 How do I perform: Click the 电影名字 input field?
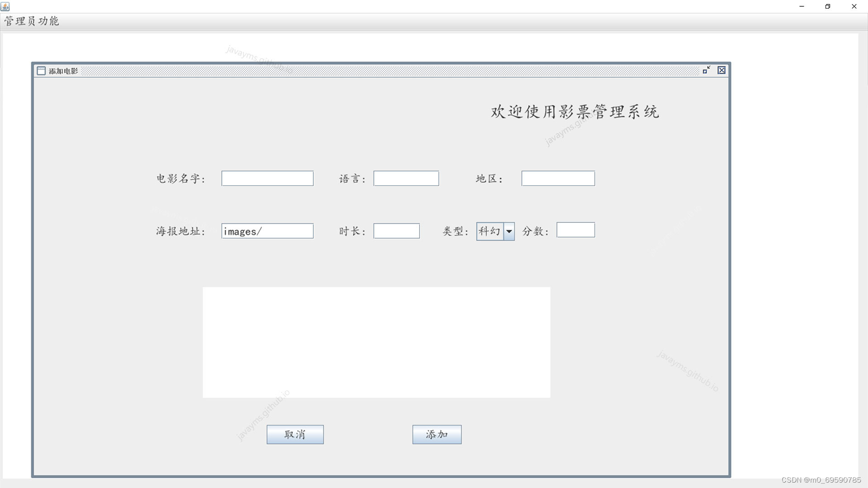click(267, 178)
